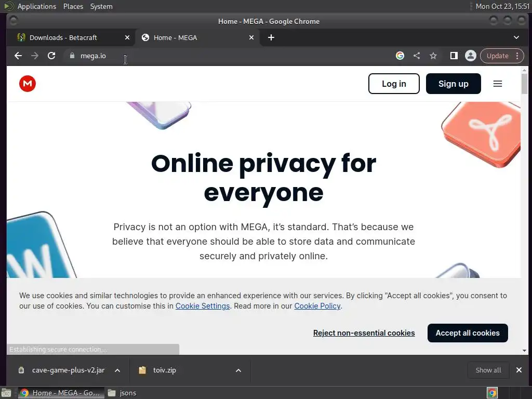
Task: Close the Downloads - Betacraft tab
Action: tap(127, 37)
